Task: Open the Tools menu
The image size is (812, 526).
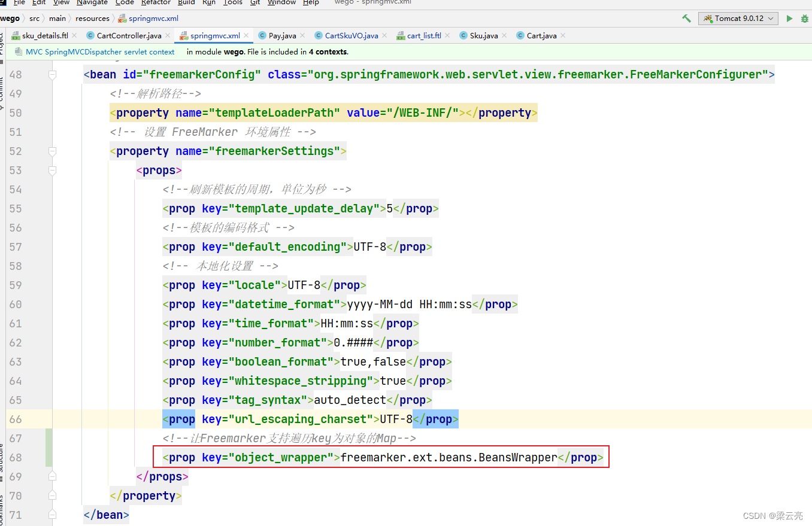Action: (x=233, y=2)
